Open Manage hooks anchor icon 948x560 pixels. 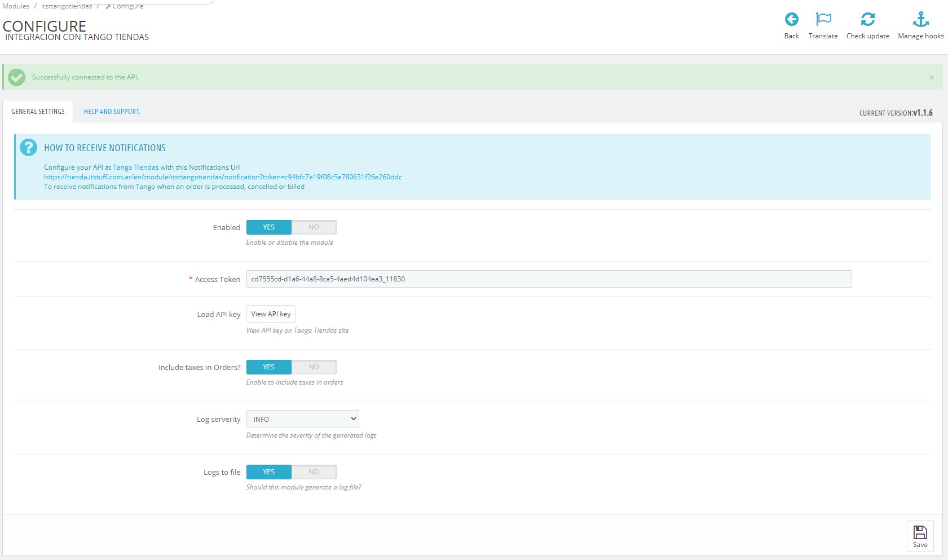pos(920,19)
